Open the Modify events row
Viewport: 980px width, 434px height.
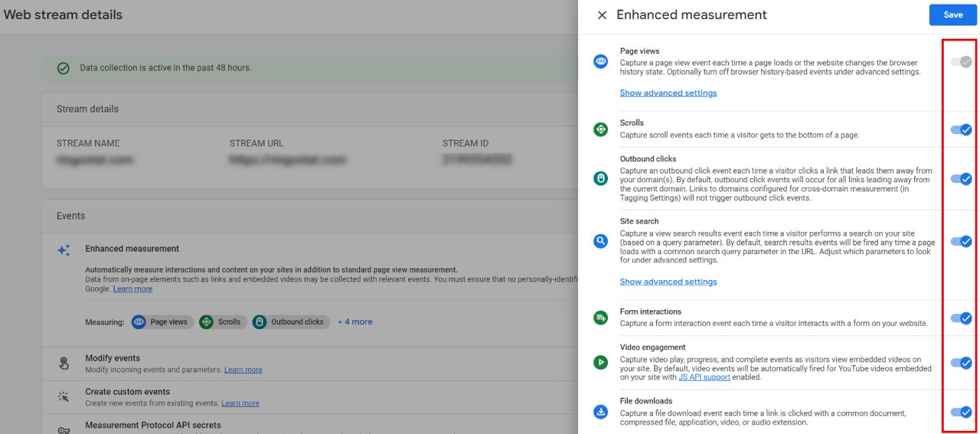(x=310, y=363)
